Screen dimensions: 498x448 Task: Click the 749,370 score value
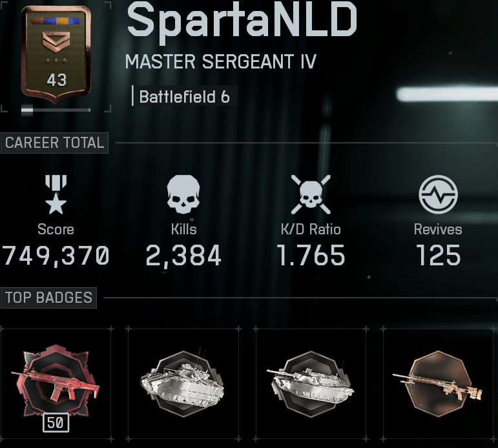point(56,256)
